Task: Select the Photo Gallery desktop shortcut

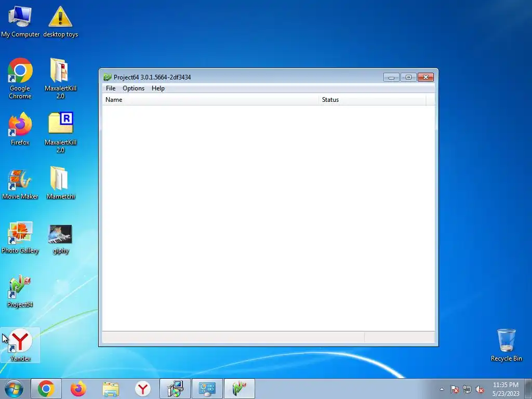Action: [x=20, y=238]
